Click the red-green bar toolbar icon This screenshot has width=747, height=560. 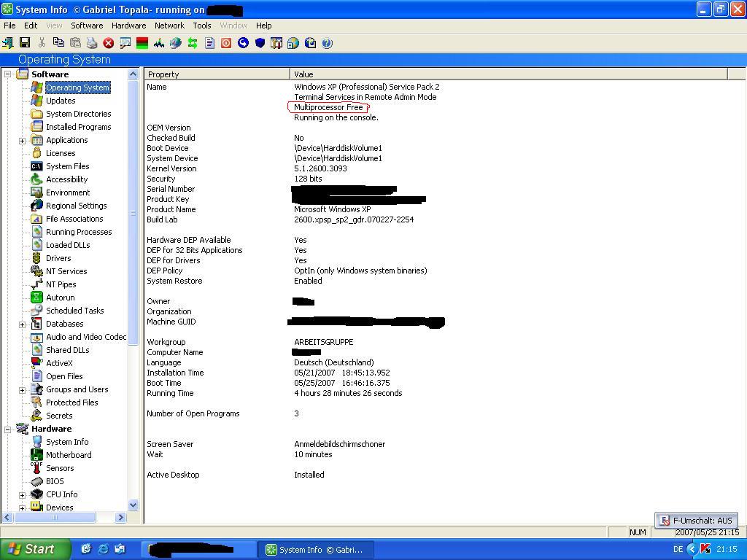[142, 43]
